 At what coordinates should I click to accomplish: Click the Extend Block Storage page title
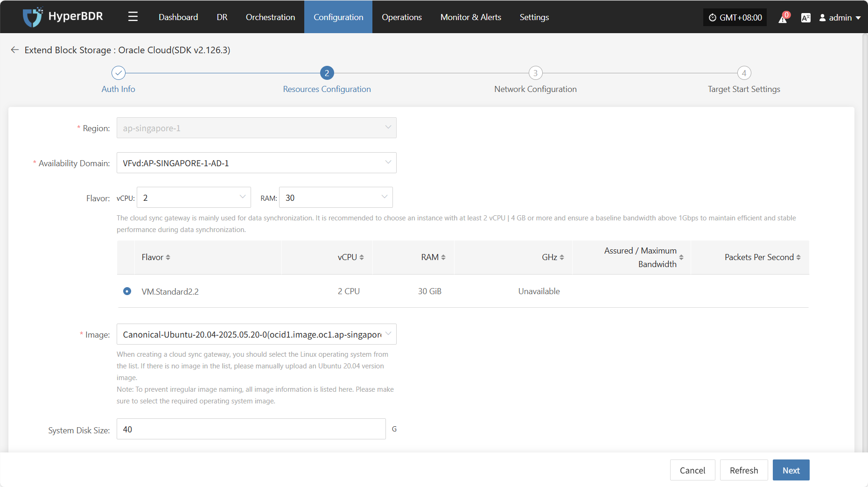pos(127,50)
